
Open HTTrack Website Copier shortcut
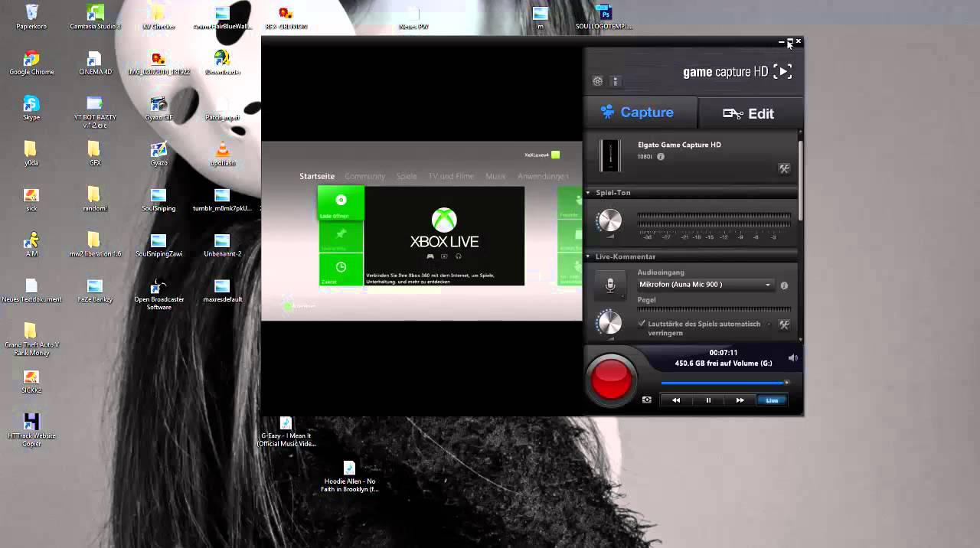pos(31,429)
